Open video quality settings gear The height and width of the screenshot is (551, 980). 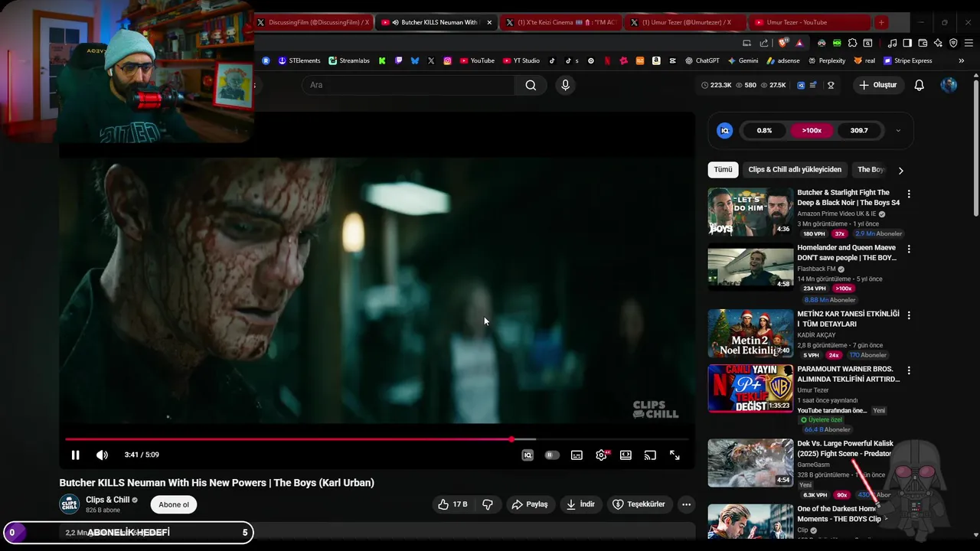pos(602,455)
